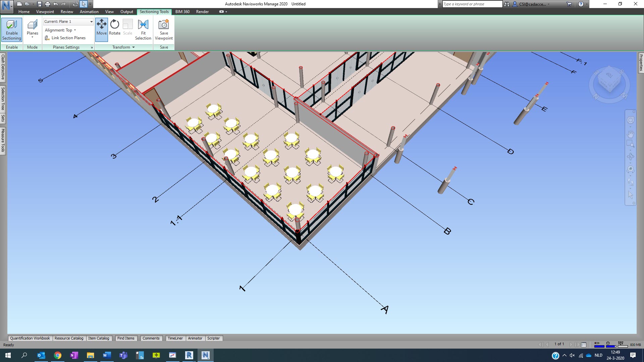Viewport: 644px width, 362px height.
Task: Click the keyword search input field
Action: coord(472,4)
